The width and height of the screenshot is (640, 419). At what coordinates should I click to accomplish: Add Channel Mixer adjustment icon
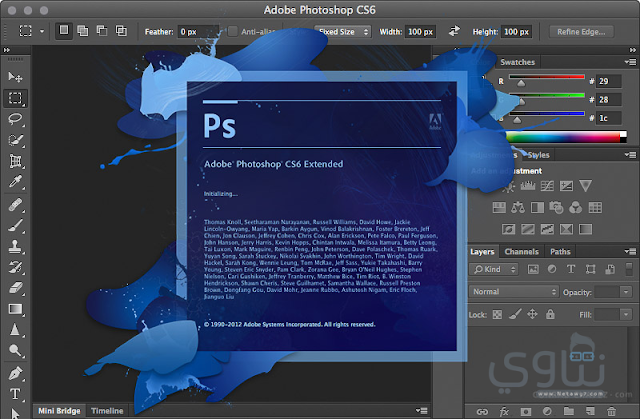pos(576,208)
